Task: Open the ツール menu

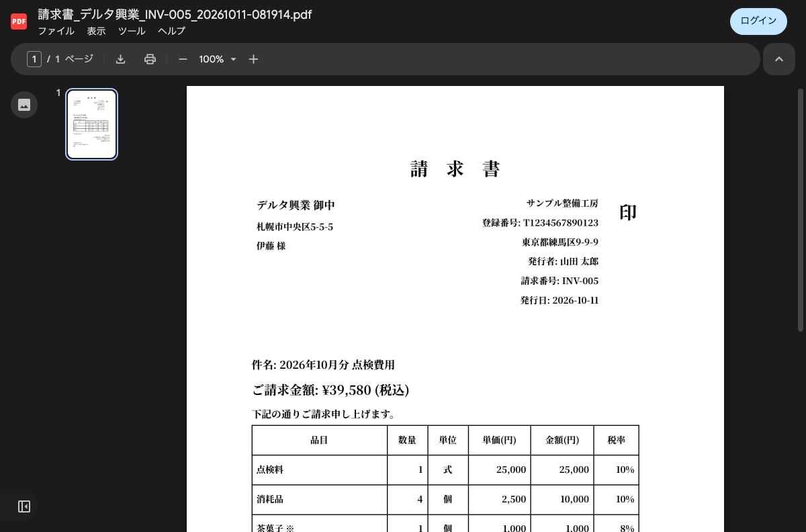Action: coord(132,31)
